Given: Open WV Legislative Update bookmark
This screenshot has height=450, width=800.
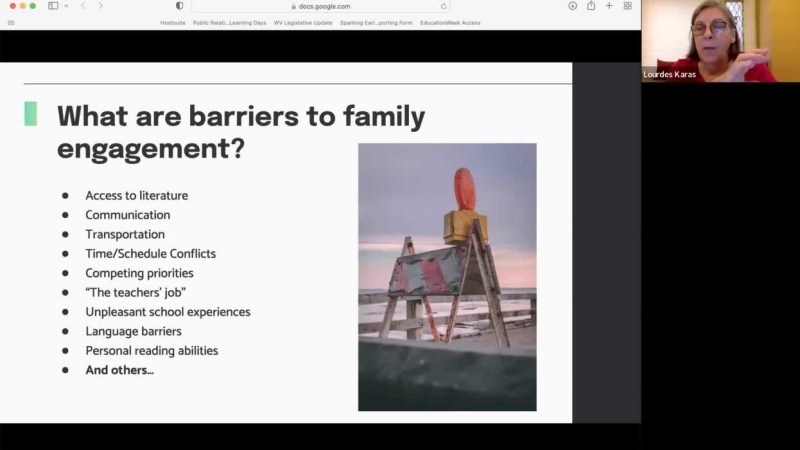Looking at the screenshot, I should pos(303,22).
